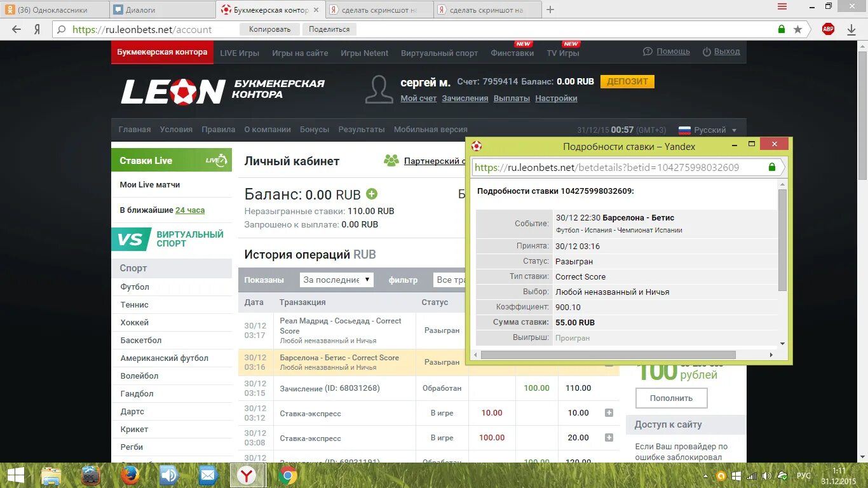Click the volume icon in system tray
868x488 pixels.
click(x=768, y=475)
